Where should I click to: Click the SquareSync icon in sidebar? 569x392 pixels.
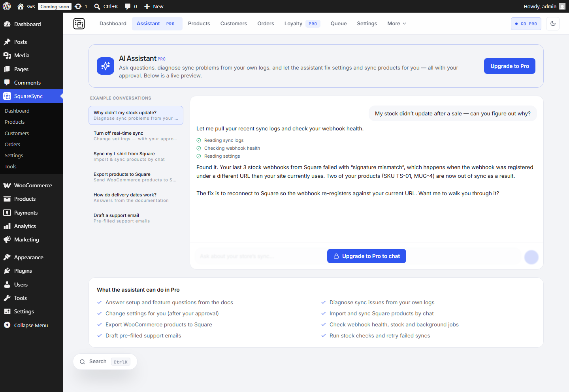(7, 96)
